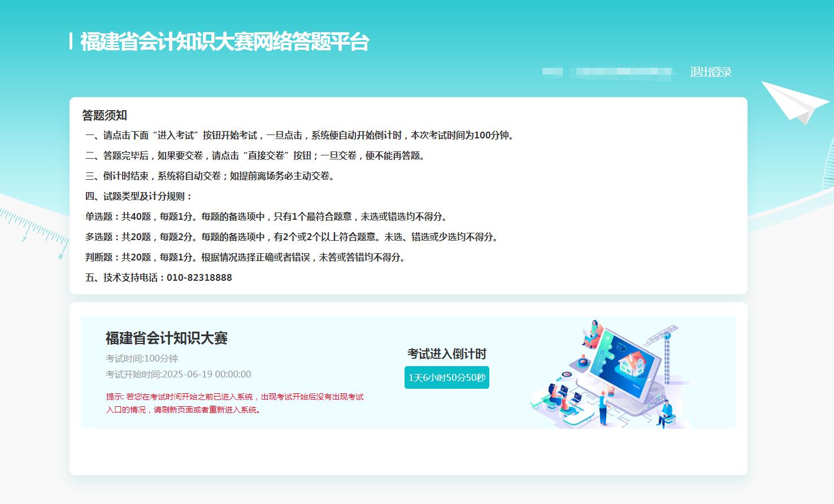
Task: Click the house on the tablet illustration
Action: [x=633, y=363]
